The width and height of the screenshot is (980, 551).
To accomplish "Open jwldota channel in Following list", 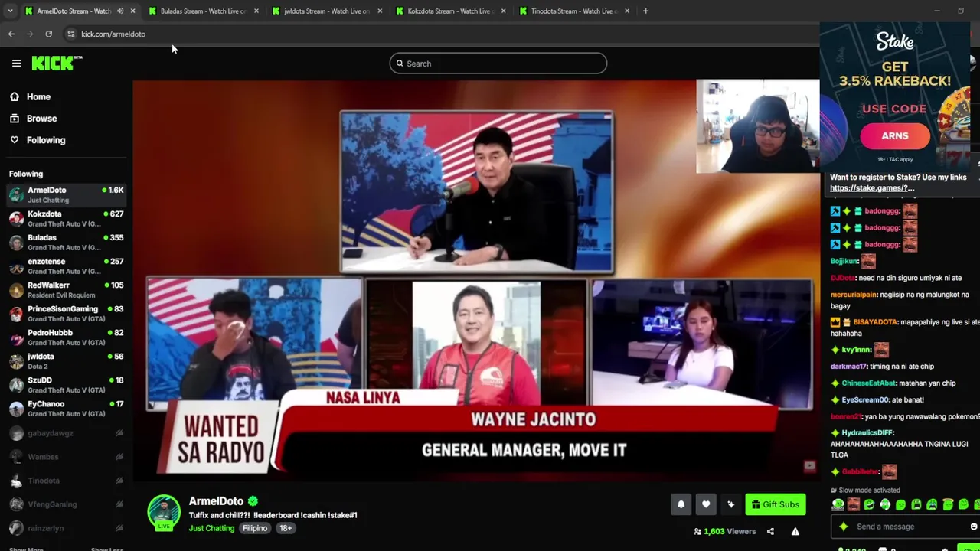I will pyautogui.click(x=67, y=361).
